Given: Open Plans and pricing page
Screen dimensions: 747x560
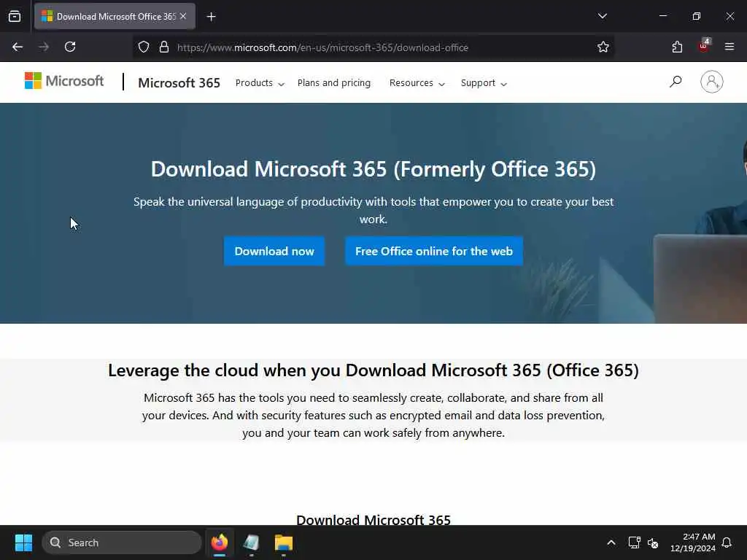Looking at the screenshot, I should pyautogui.click(x=334, y=83).
